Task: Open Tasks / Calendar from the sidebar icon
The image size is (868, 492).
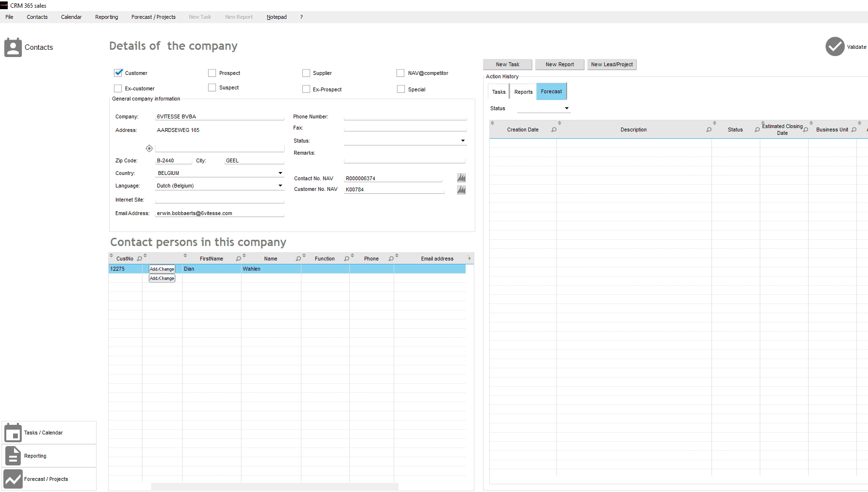Action: click(13, 433)
